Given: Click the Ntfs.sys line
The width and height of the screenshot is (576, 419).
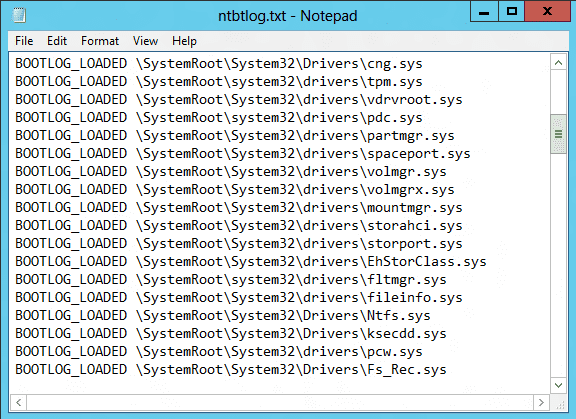Looking at the screenshot, I should coord(223,316).
